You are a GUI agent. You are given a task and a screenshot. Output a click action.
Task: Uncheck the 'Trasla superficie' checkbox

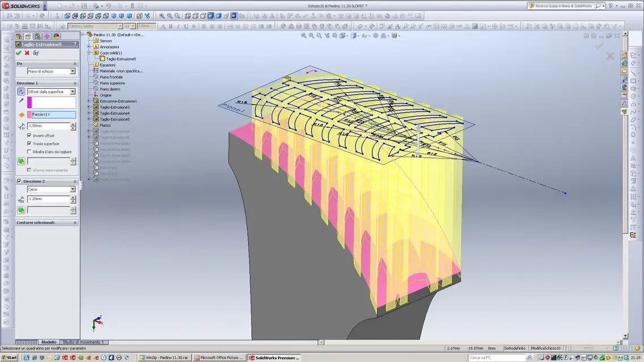pyautogui.click(x=29, y=144)
